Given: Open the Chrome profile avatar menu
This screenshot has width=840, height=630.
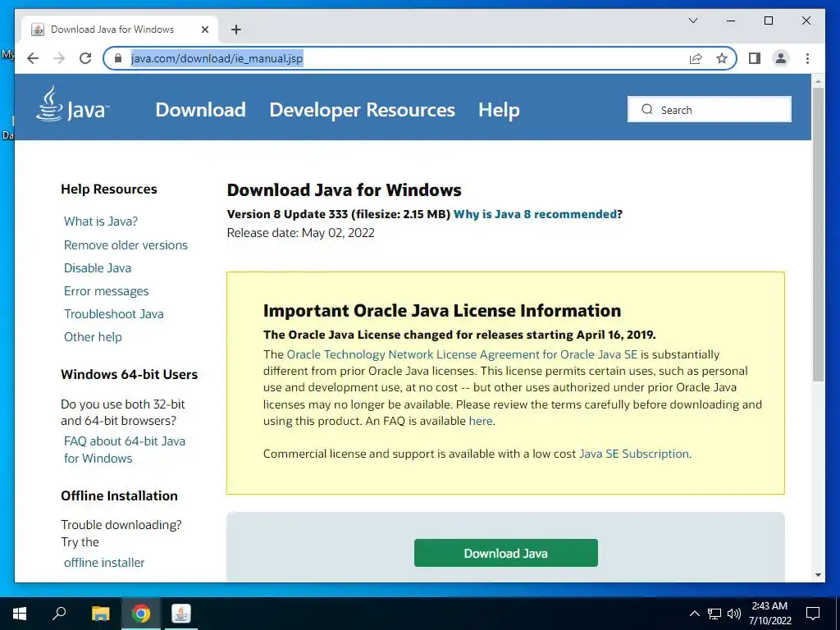Looking at the screenshot, I should click(x=781, y=58).
